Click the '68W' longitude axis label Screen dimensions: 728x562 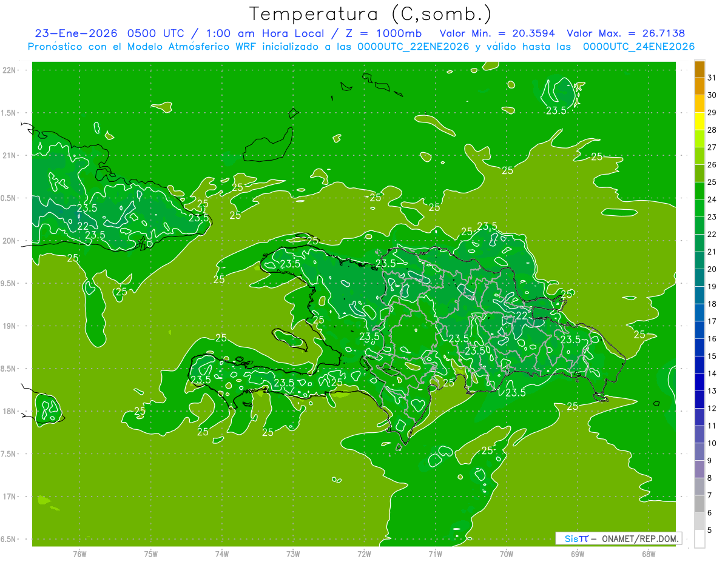pyautogui.click(x=649, y=554)
